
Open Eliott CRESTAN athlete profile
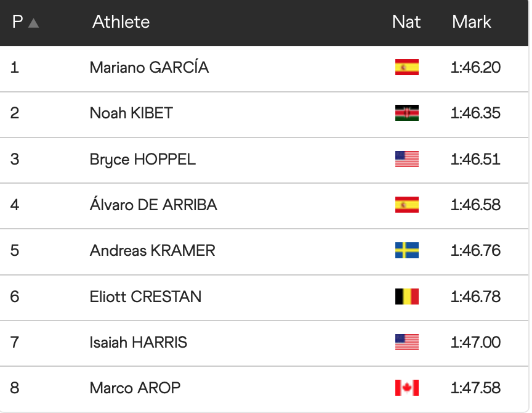pyautogui.click(x=145, y=296)
